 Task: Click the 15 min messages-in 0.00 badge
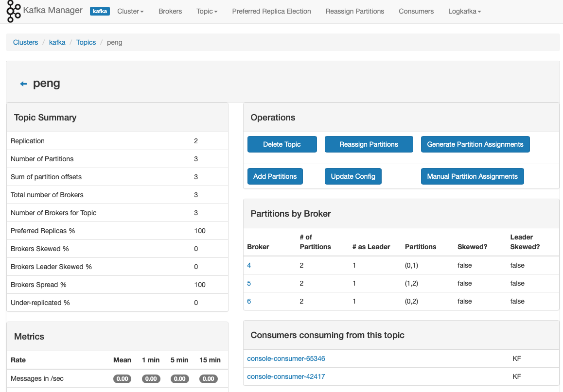208,379
